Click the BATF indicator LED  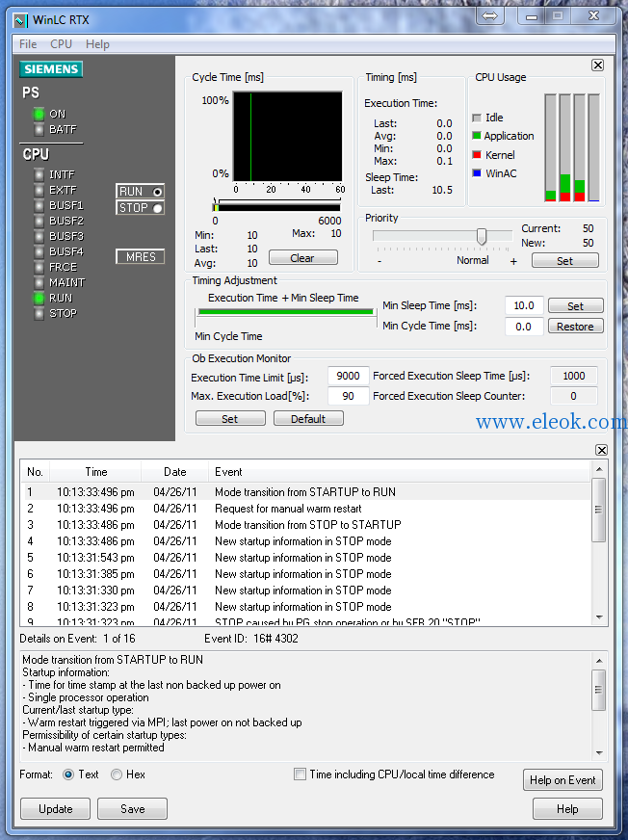click(39, 130)
